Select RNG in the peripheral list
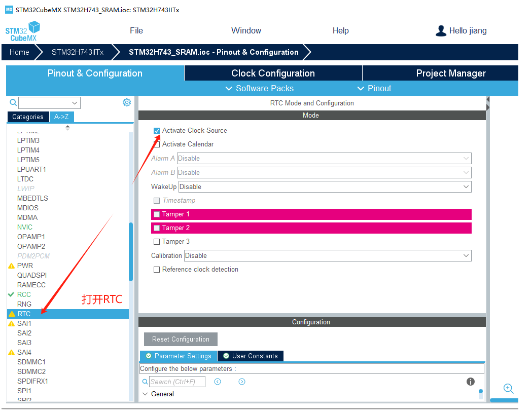The width and height of the screenshot is (532, 413). 24,304
